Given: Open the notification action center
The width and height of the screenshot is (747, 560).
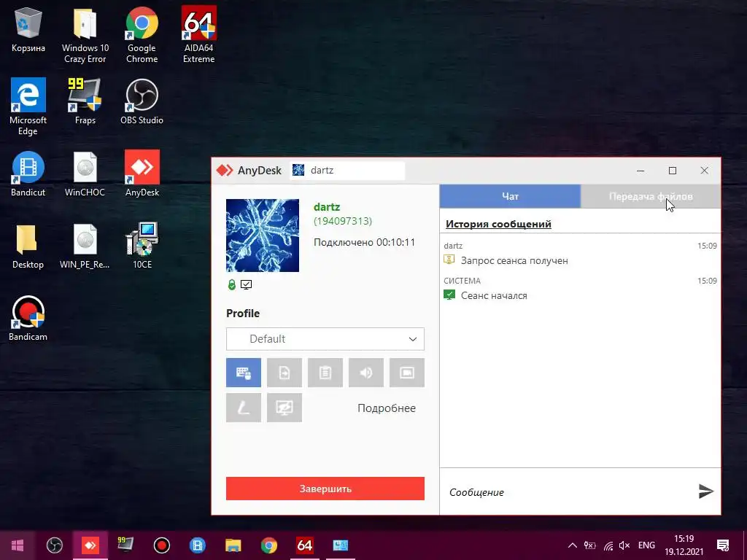Looking at the screenshot, I should pos(723,545).
